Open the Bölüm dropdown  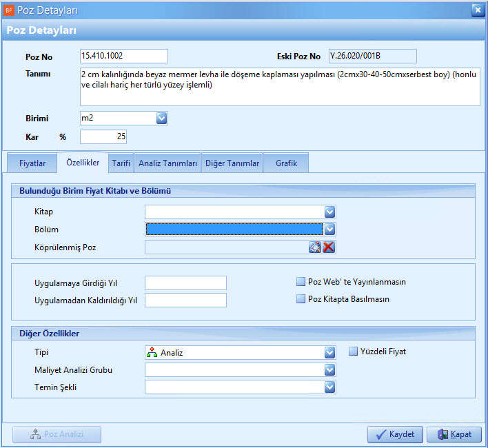(329, 229)
